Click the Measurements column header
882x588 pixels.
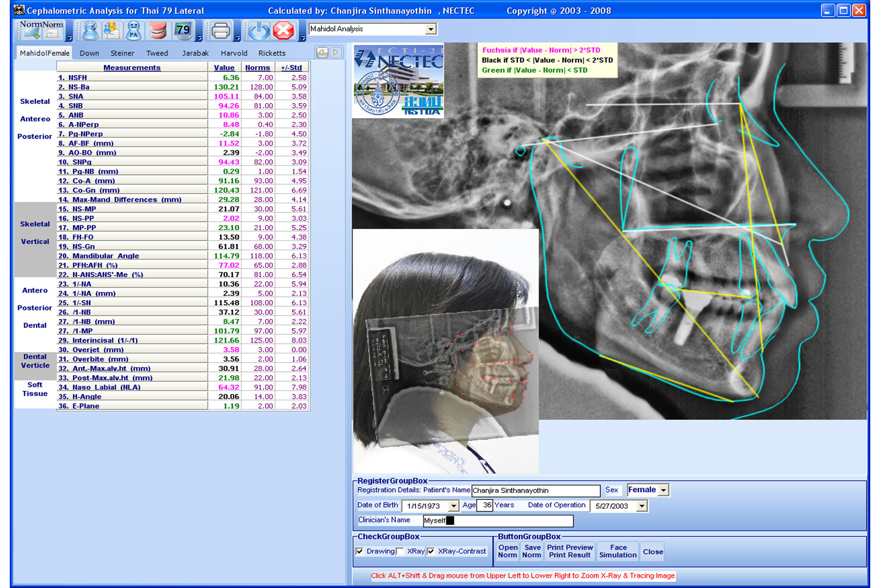[x=132, y=68]
